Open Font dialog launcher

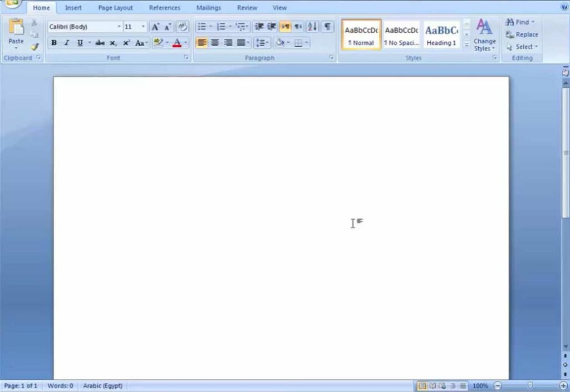tap(186, 58)
